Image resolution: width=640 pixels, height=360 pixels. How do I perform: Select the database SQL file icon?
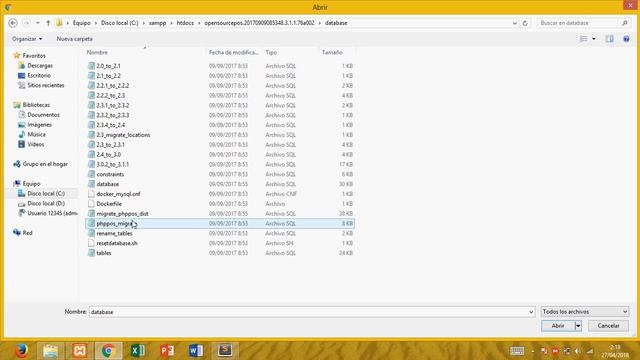[91, 184]
